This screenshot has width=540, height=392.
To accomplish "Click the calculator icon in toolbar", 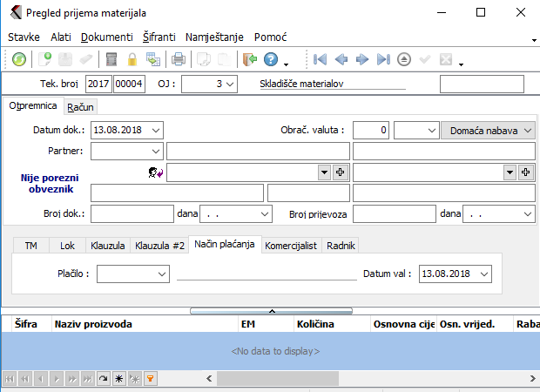I will tap(111, 59).
